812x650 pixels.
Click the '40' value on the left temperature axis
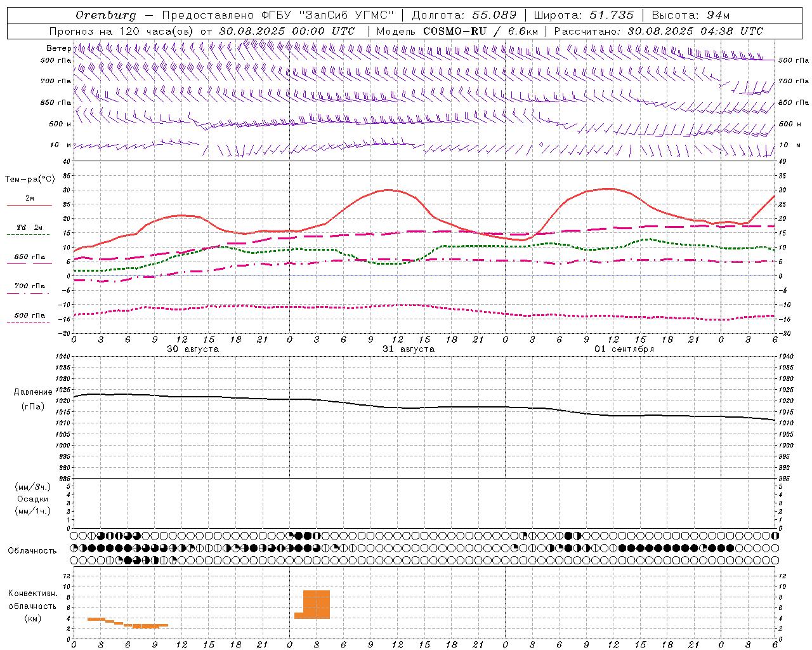tap(67, 162)
